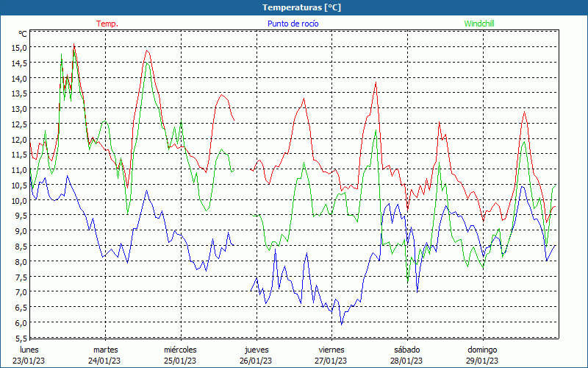
Task: Click the 28/01/23 date label
Action: point(406,361)
